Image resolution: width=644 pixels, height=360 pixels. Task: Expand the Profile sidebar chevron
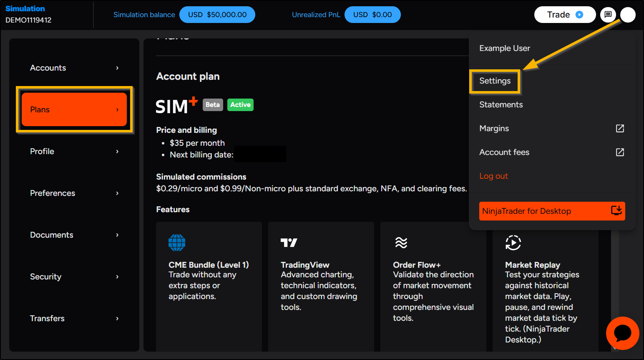(x=117, y=151)
